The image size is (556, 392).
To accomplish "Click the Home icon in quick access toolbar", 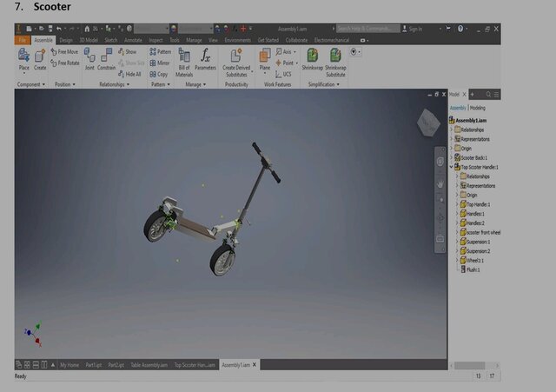I will pyautogui.click(x=87, y=29).
